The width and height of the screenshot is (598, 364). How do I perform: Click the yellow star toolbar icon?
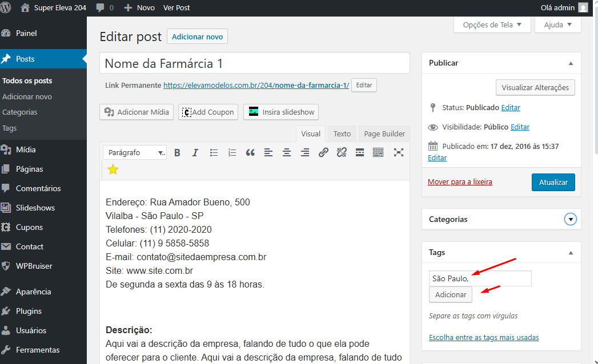click(113, 169)
